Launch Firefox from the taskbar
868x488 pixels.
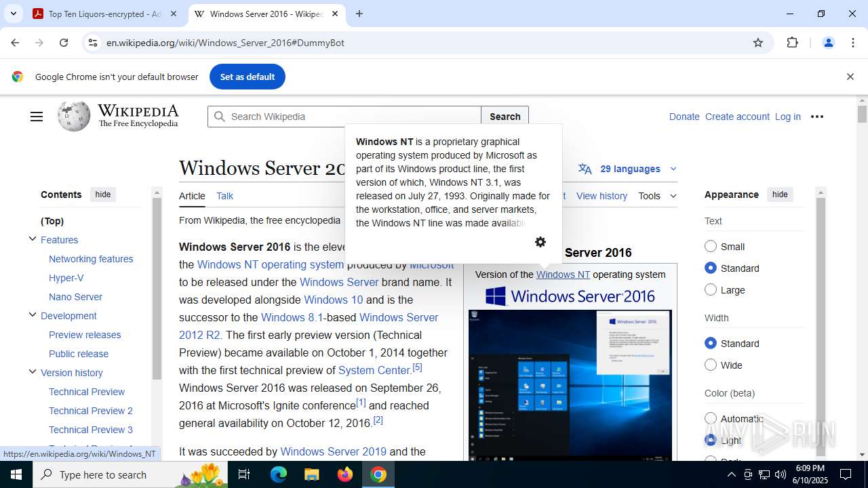344,474
